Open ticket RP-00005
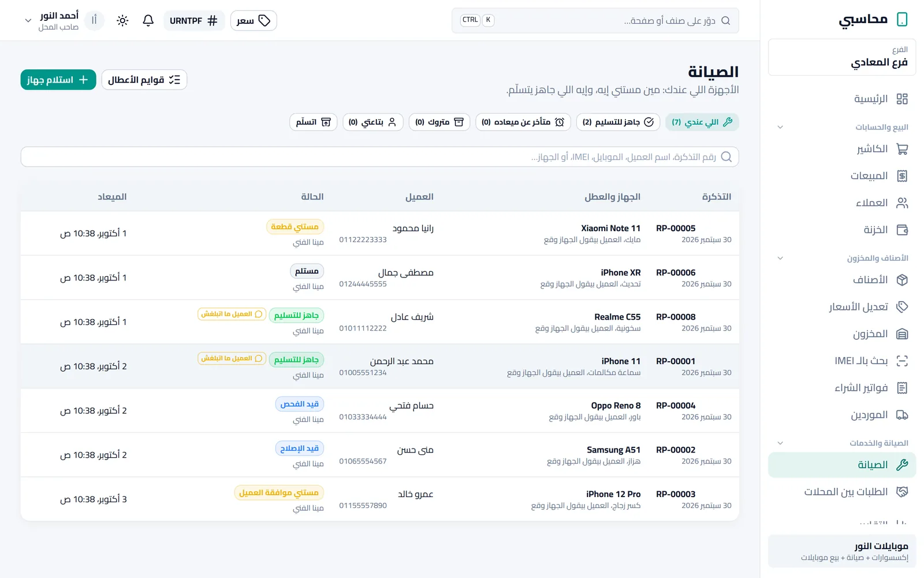The image size is (924, 578). (380, 234)
